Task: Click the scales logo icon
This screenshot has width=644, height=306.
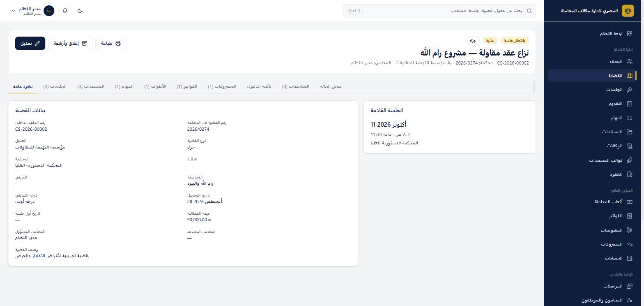Action: pos(628,11)
